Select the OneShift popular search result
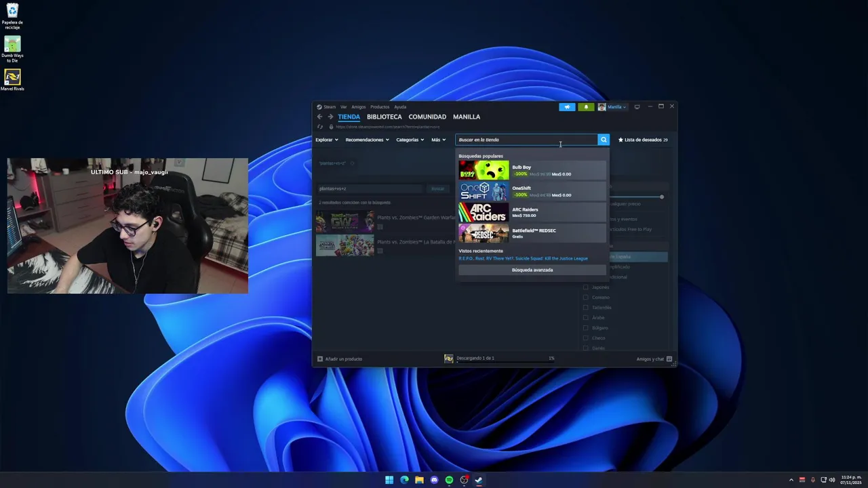 532,191
